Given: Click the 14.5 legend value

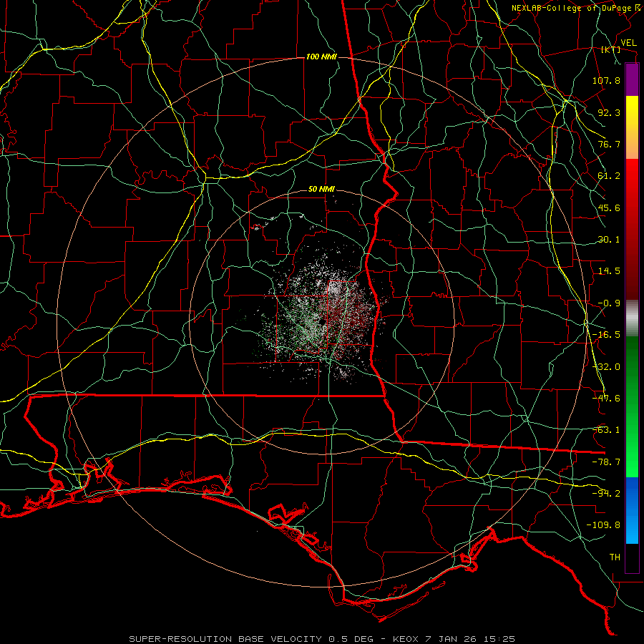Looking at the screenshot, I should pos(609,271).
